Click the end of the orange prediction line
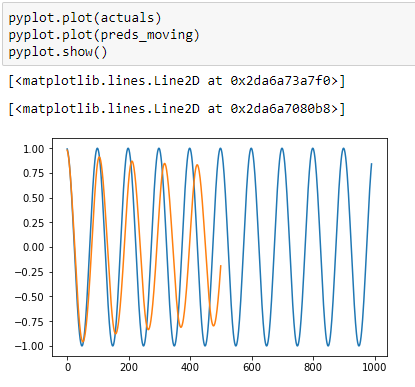Screen dimensions: 415x387 point(220,266)
